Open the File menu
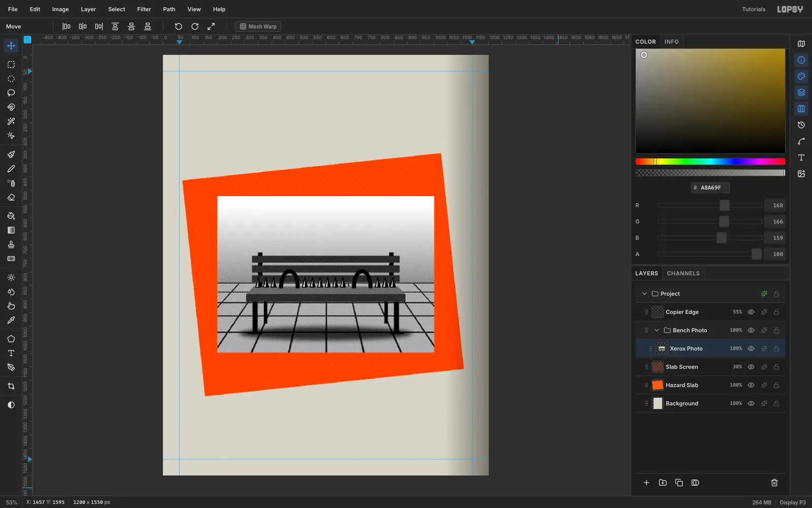This screenshot has width=812, height=508. (13, 9)
